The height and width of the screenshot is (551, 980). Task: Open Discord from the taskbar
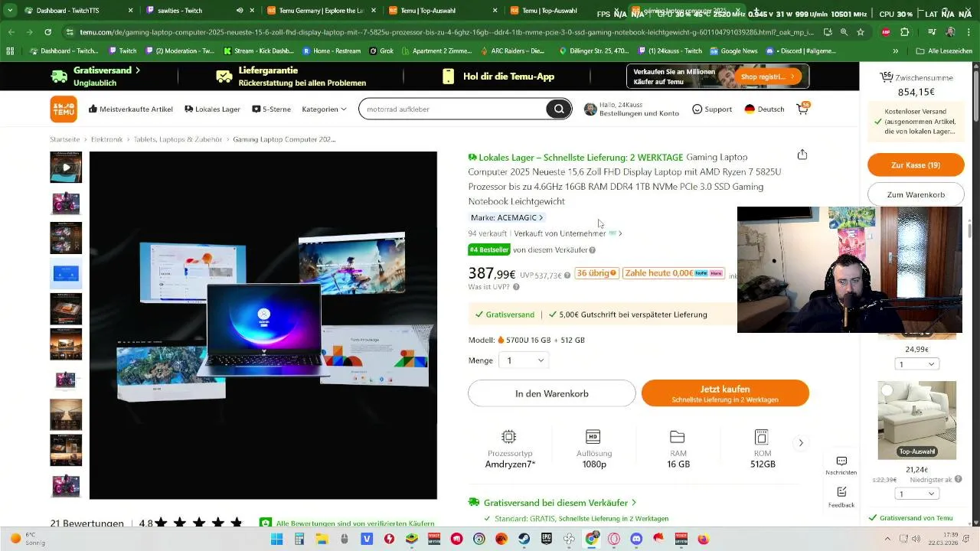(635, 539)
